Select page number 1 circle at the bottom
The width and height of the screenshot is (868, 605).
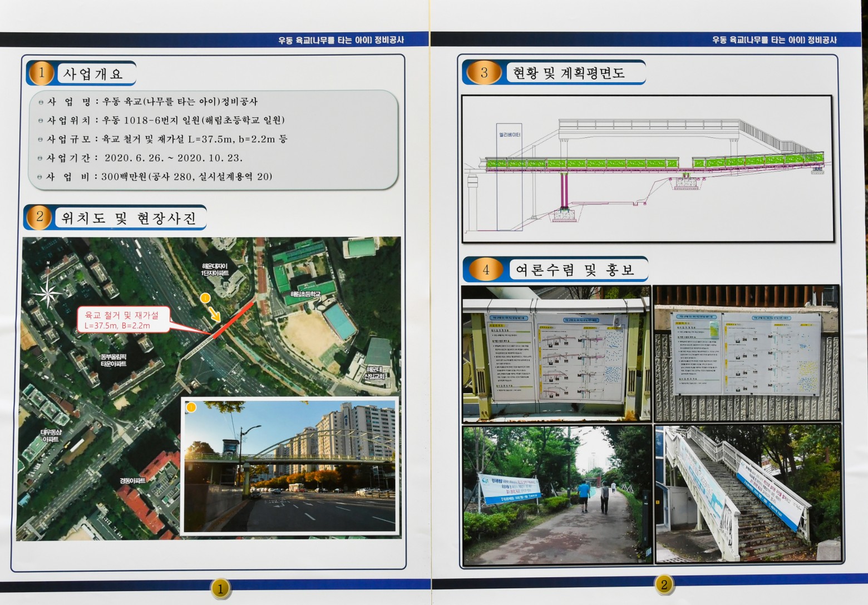click(x=220, y=588)
